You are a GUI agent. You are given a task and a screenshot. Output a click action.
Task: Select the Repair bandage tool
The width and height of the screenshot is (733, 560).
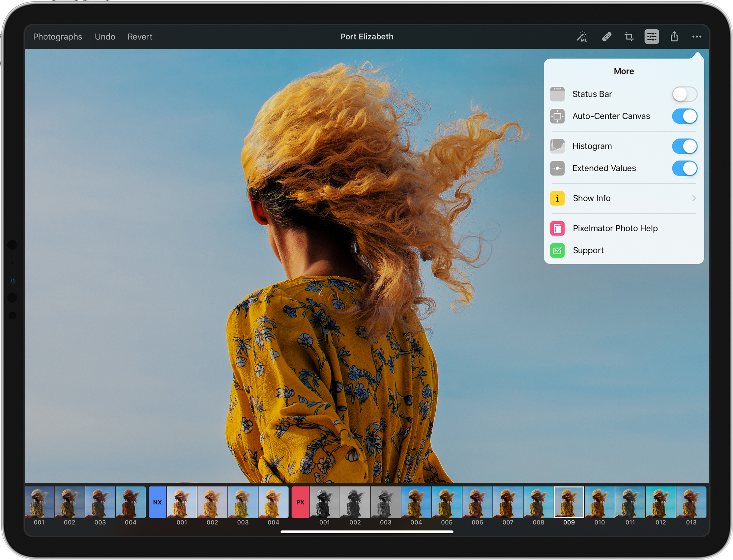click(x=607, y=37)
